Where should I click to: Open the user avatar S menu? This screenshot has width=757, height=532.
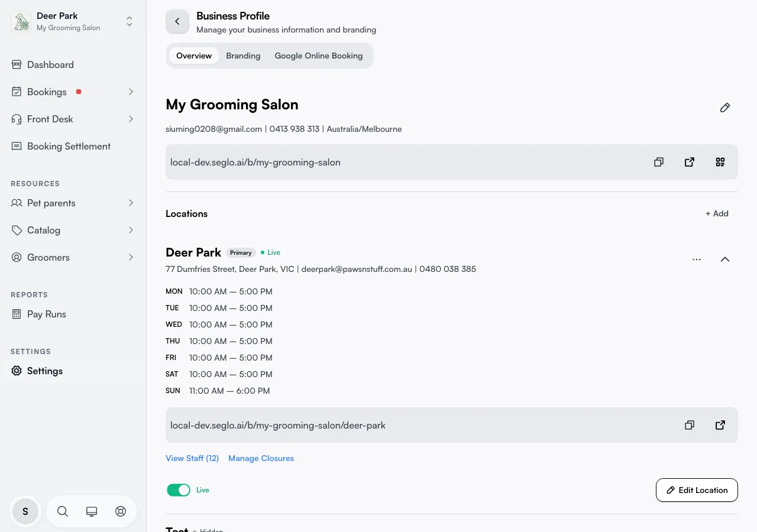25,511
